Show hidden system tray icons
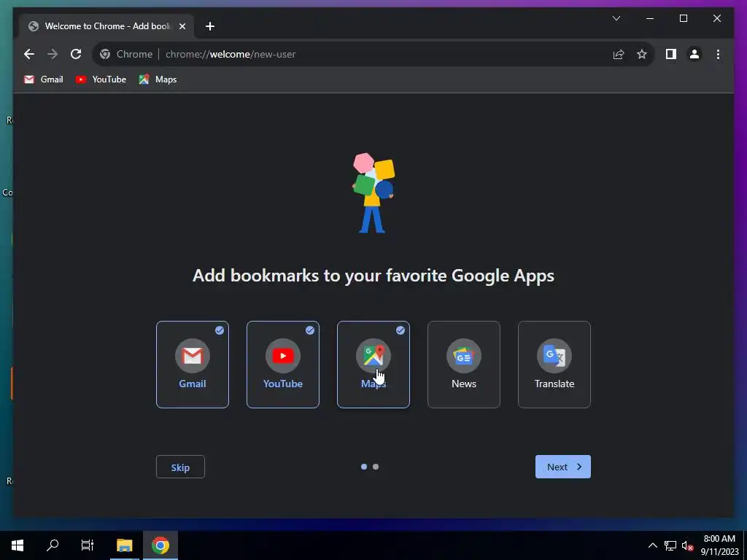Viewport: 747px width, 560px height. [x=653, y=545]
